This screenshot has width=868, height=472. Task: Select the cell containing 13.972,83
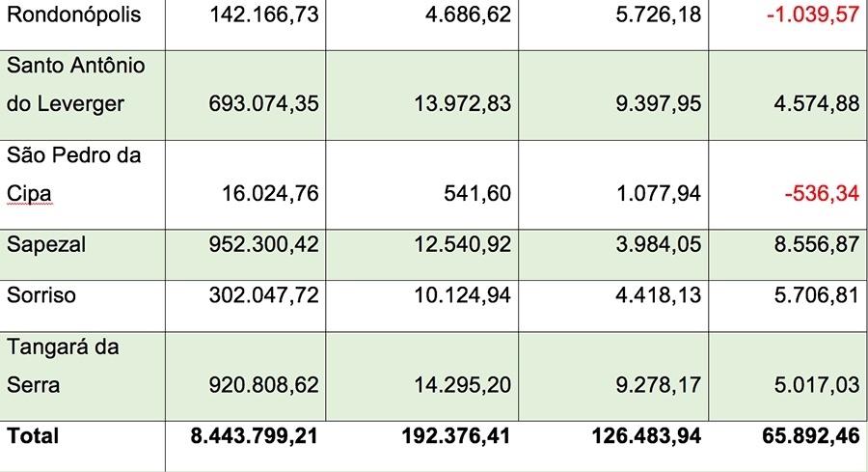tap(421, 96)
